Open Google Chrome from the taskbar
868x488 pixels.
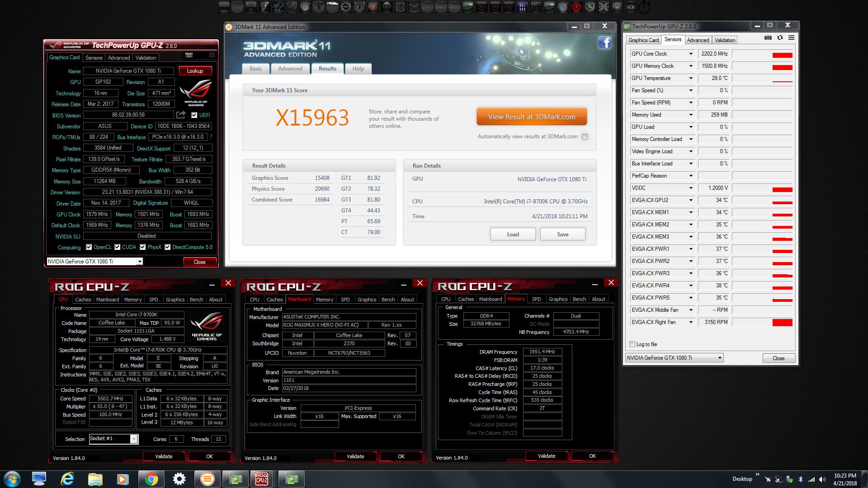tap(151, 479)
